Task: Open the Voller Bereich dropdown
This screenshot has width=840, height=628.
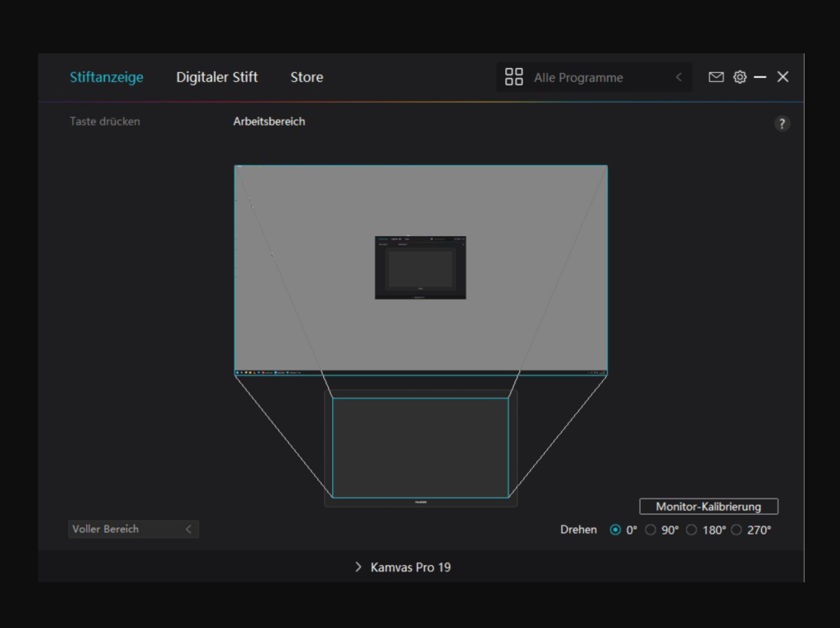Action: pos(133,529)
